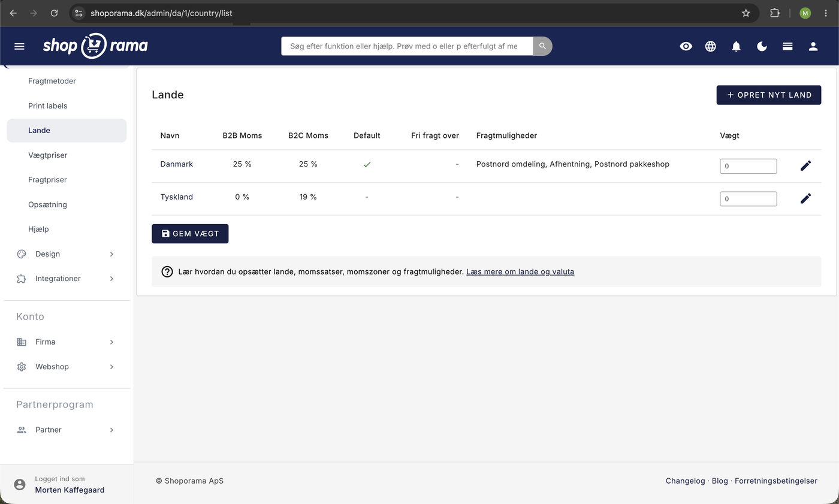839x504 pixels.
Task: Click the Partner people icon
Action: click(x=22, y=430)
